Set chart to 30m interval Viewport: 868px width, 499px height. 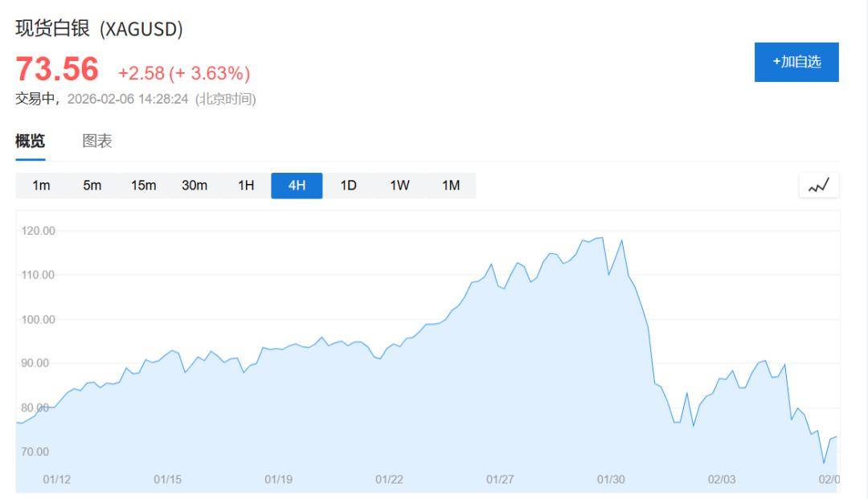[x=194, y=186]
